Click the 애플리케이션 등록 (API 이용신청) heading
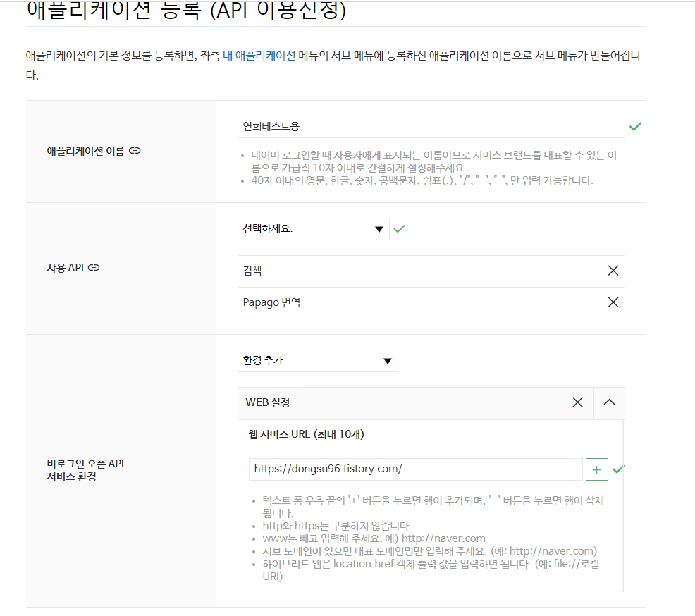 [186, 11]
